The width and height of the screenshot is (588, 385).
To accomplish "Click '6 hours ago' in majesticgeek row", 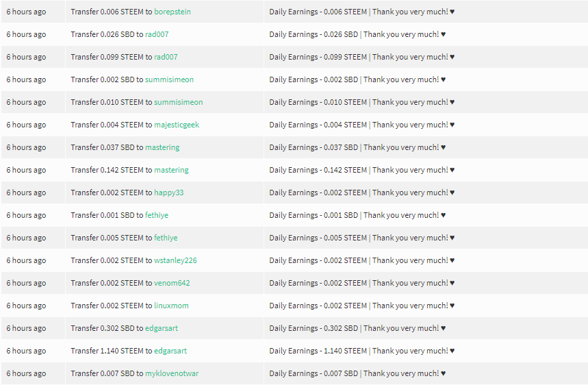I will 26,125.
